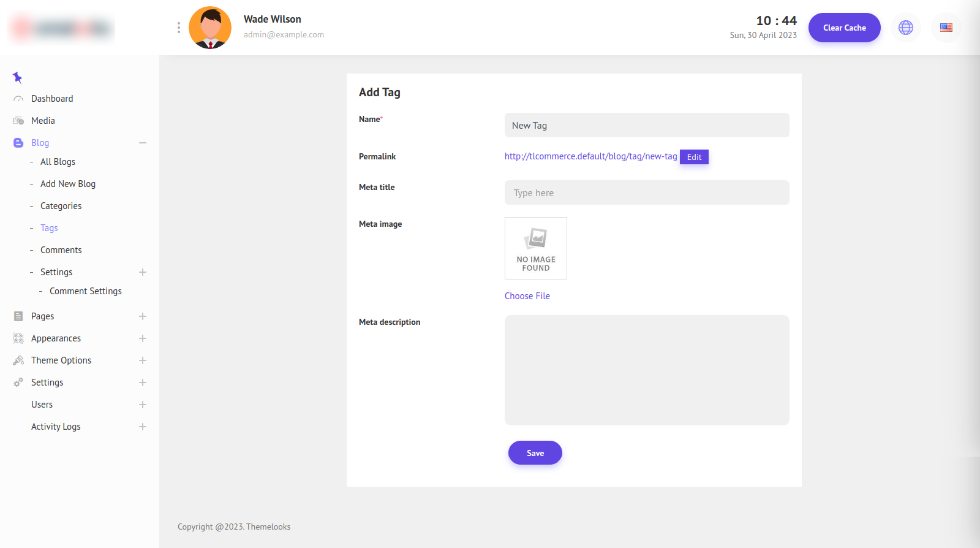980x548 pixels.
Task: Click the Choose File link
Action: coord(527,296)
